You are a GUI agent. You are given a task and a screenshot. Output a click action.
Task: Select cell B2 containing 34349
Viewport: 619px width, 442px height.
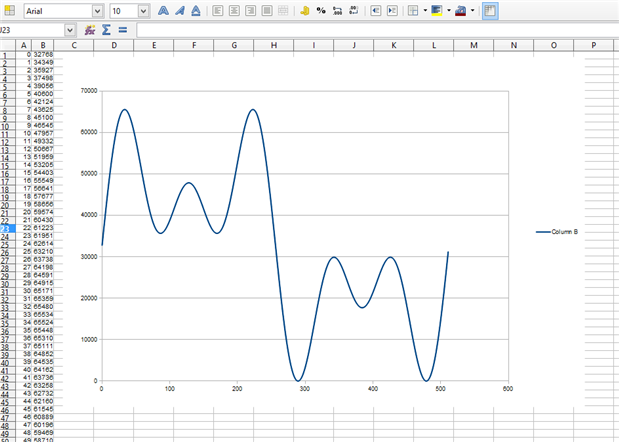coord(43,62)
